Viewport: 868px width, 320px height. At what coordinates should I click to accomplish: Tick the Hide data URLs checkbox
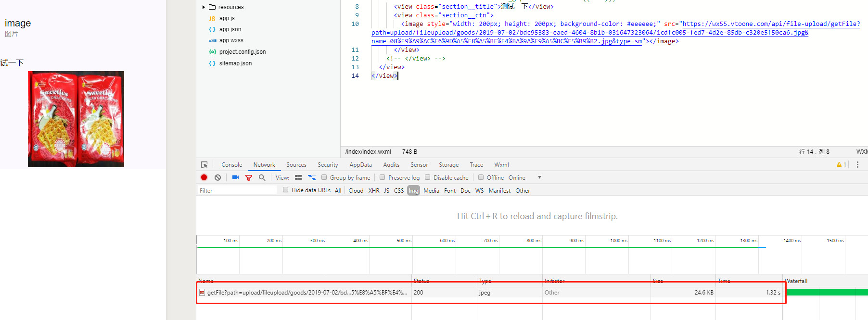tap(286, 190)
